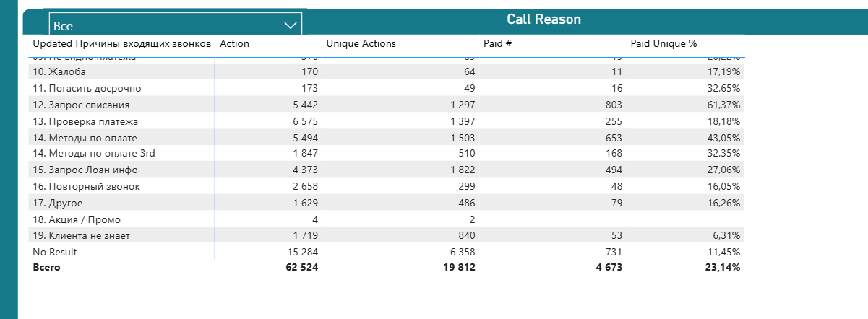868x319 pixels.
Task: Click the "Updated Причины входящих звонков" header
Action: pyautogui.click(x=121, y=44)
